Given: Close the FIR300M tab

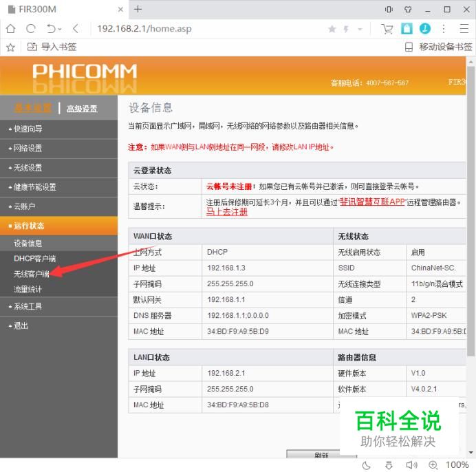Looking at the screenshot, I should tap(120, 10).
